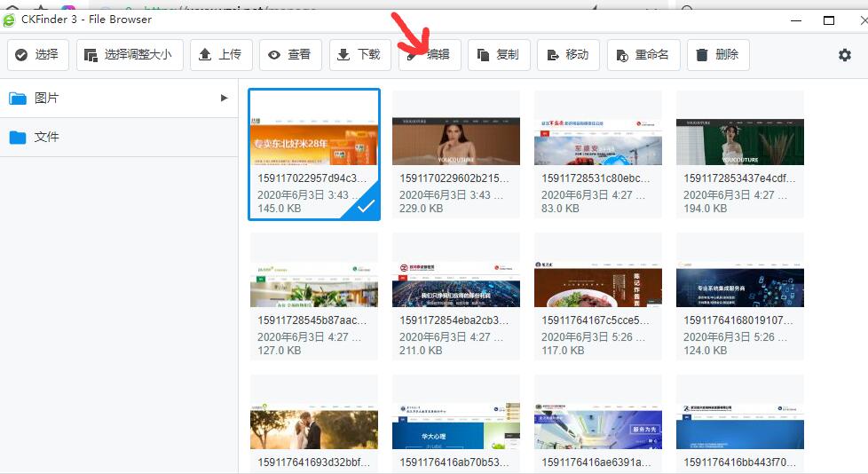Select the 图片 folder in sidebar

(x=47, y=98)
